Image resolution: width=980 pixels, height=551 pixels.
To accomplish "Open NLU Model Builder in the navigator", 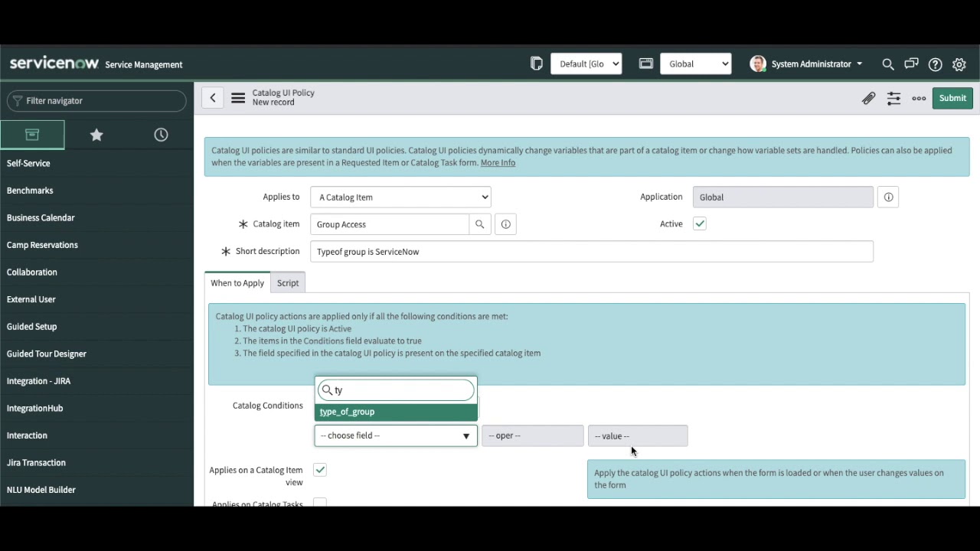I will click(x=41, y=490).
